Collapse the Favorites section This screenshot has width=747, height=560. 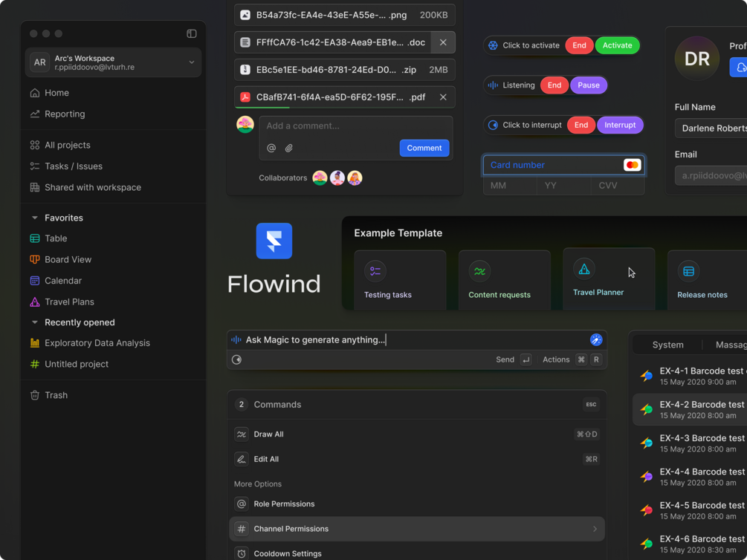click(x=34, y=218)
